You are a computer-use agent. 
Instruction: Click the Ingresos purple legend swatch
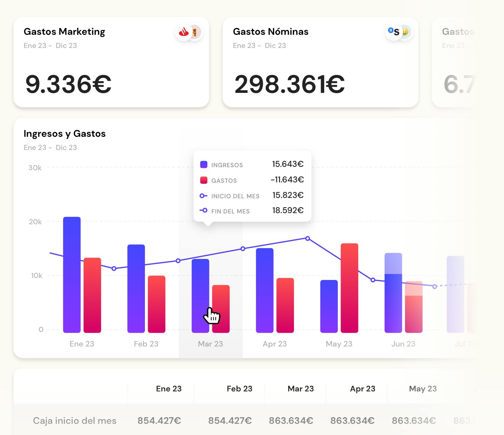click(x=204, y=164)
